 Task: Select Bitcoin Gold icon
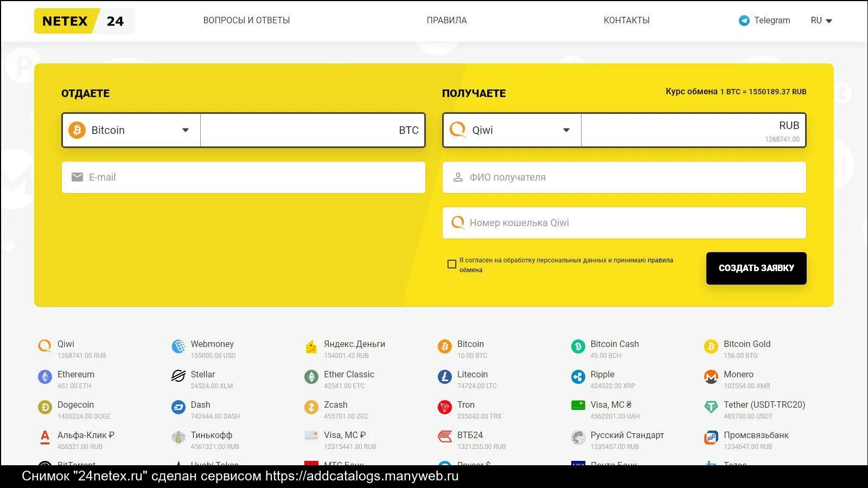pyautogui.click(x=711, y=346)
